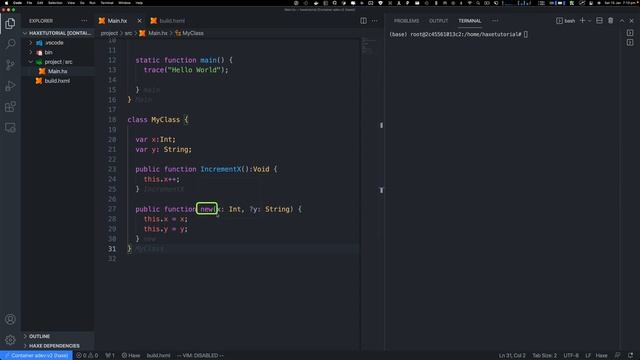Image resolution: width=640 pixels, height=360 pixels.
Task: Open the Code menu in the menu bar
Action: point(18,3)
